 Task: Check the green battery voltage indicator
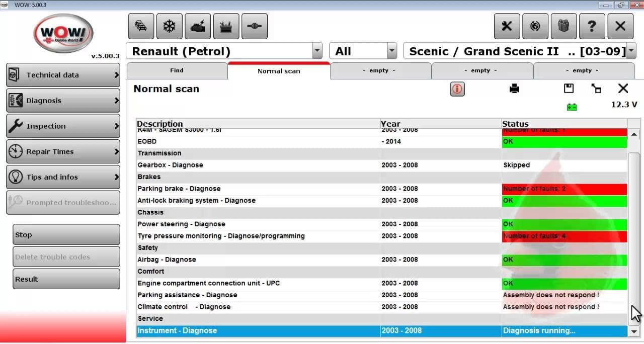click(571, 106)
